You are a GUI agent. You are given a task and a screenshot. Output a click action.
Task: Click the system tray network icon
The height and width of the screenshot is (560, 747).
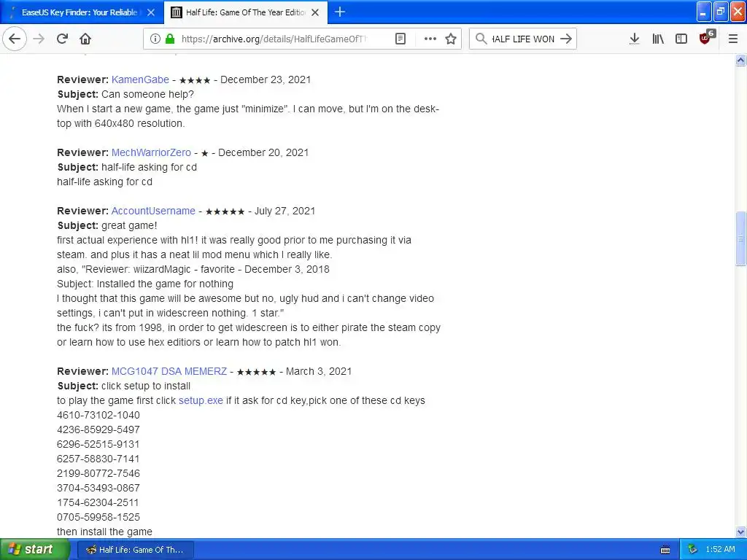click(x=692, y=550)
